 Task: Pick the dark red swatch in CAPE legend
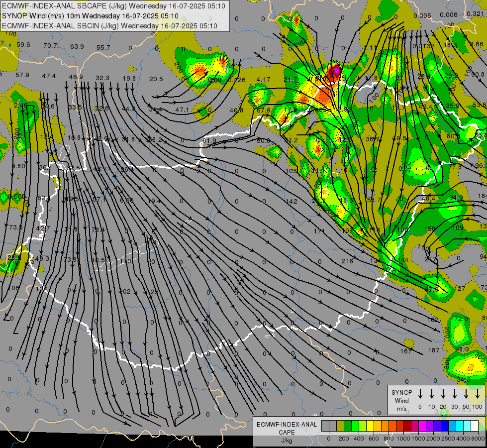[407, 426]
